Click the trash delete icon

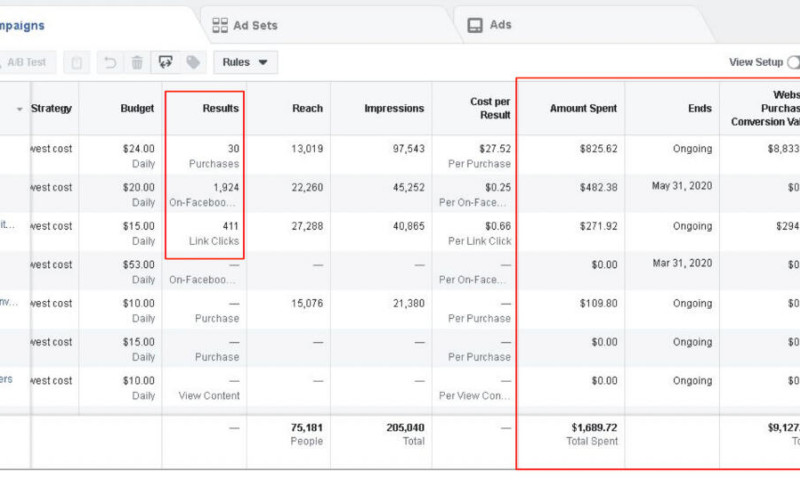(137, 62)
